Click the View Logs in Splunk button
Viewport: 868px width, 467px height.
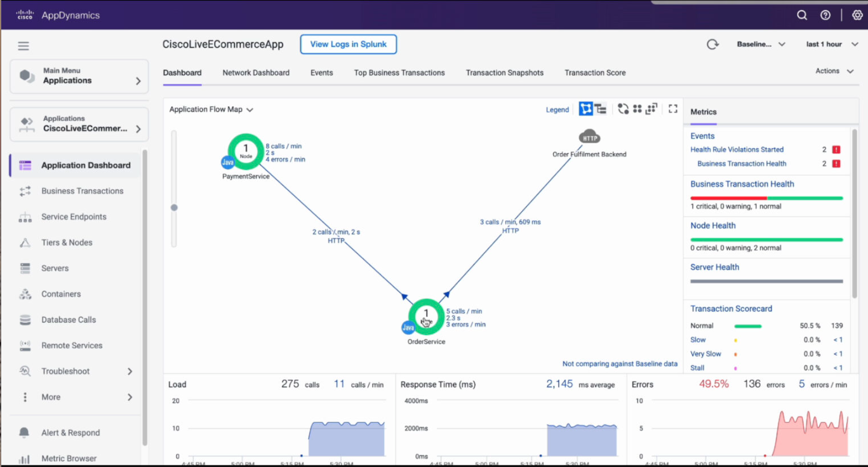(348, 44)
